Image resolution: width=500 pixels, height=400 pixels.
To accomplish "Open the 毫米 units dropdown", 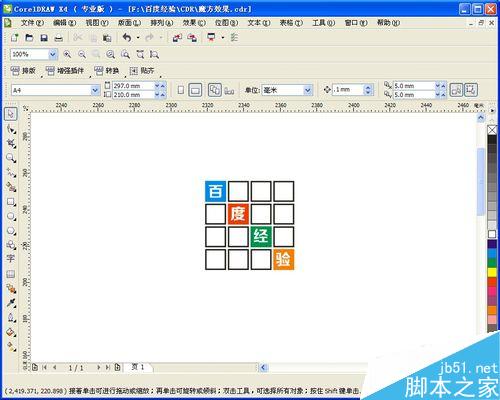I will tap(308, 90).
